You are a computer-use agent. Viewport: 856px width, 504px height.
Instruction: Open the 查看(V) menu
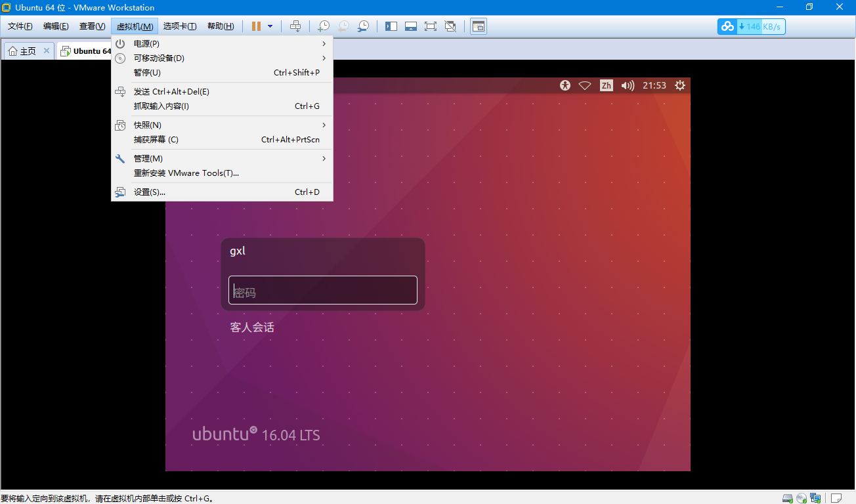point(92,26)
